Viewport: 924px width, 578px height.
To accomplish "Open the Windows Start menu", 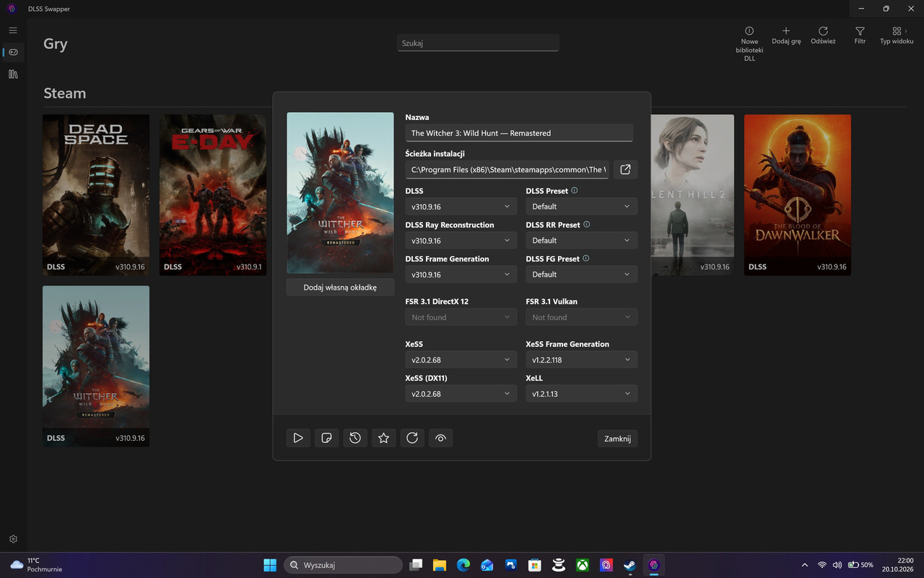I will click(x=269, y=565).
